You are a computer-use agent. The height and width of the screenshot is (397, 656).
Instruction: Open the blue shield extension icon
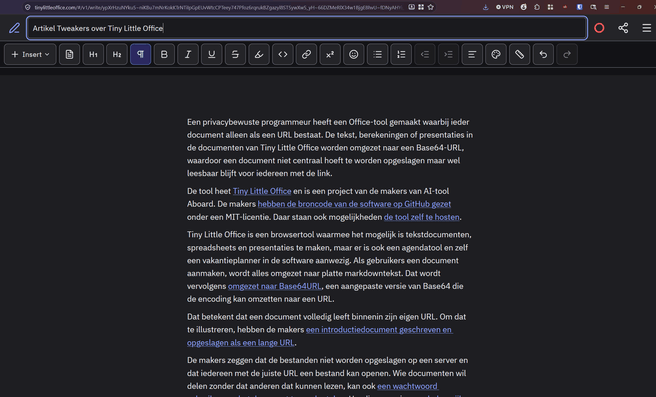tap(579, 7)
